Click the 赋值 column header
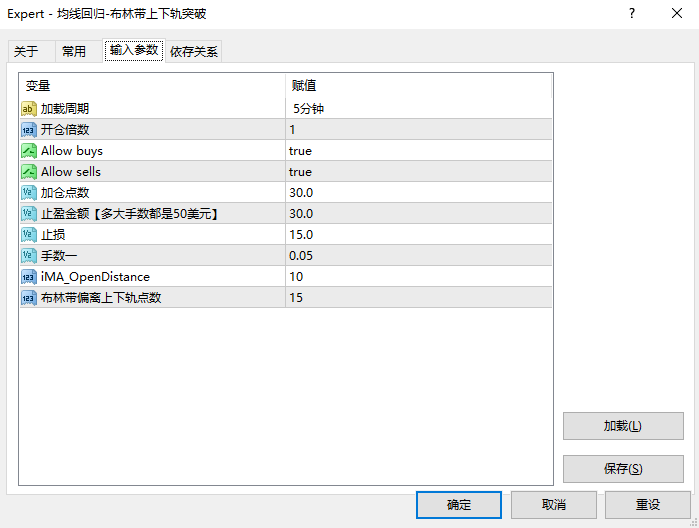The height and width of the screenshot is (528, 699). (x=304, y=86)
